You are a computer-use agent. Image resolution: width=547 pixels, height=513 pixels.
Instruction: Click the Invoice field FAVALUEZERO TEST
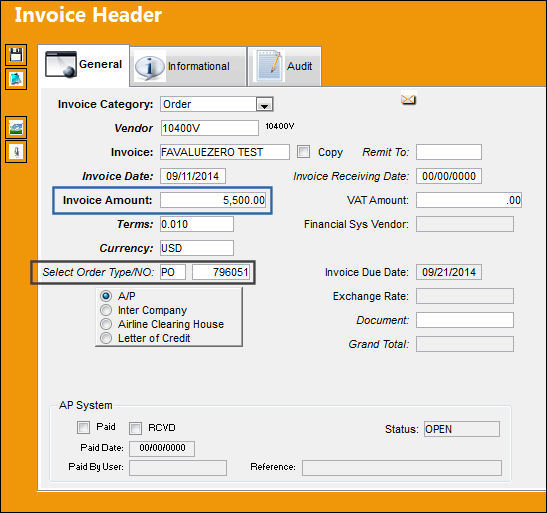pos(225,152)
